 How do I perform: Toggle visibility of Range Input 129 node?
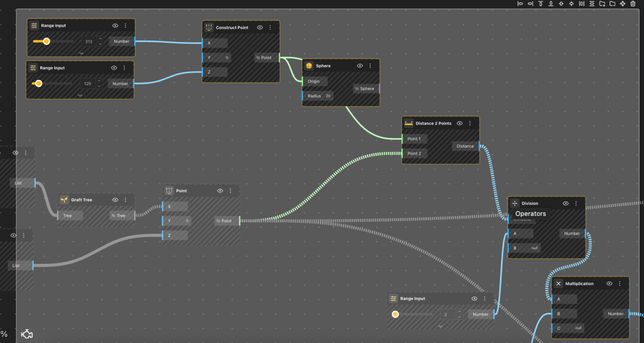point(114,68)
